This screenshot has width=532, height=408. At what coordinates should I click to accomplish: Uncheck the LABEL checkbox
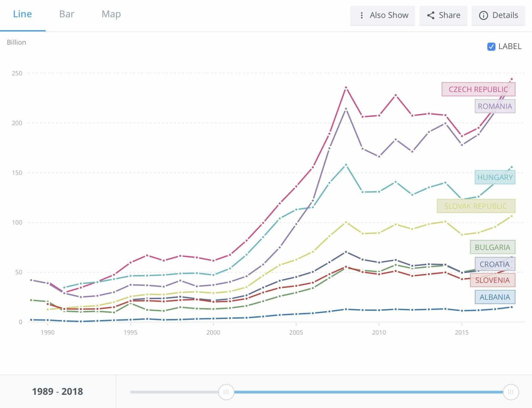pyautogui.click(x=491, y=47)
